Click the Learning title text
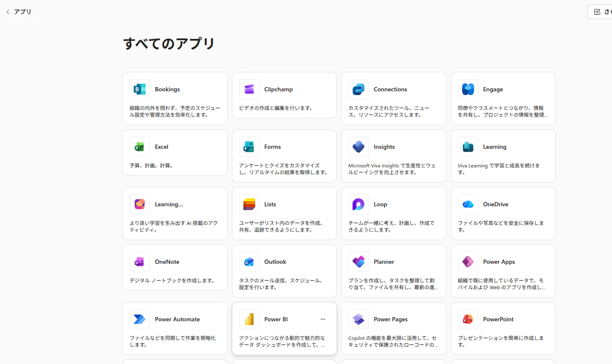 point(495,147)
